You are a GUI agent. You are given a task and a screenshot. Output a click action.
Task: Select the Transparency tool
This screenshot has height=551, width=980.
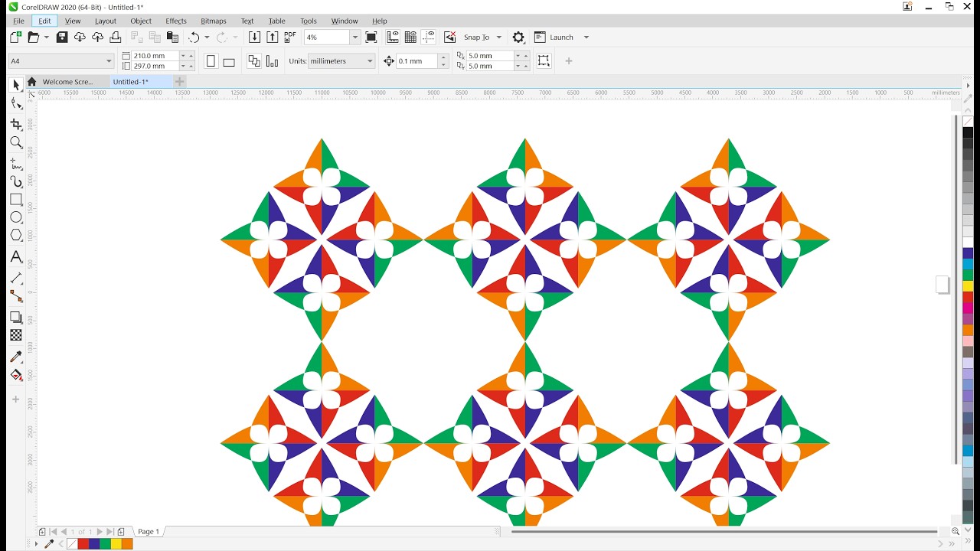click(x=16, y=335)
